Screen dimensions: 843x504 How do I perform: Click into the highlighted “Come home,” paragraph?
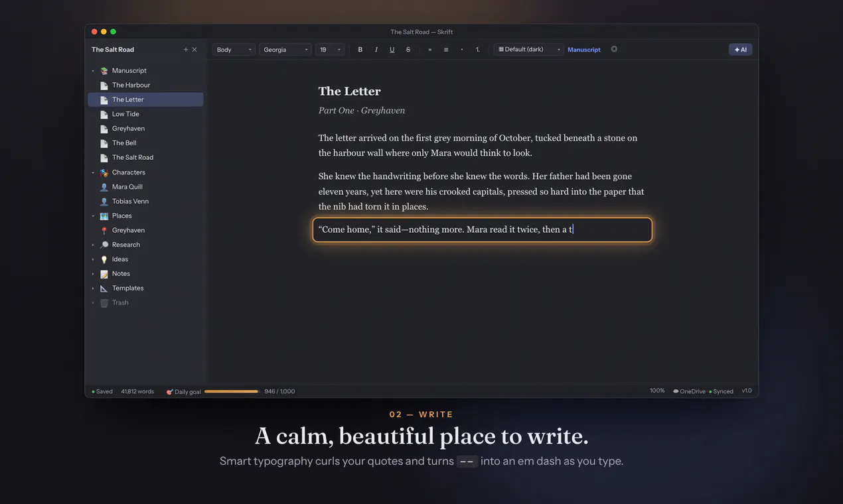click(x=483, y=229)
